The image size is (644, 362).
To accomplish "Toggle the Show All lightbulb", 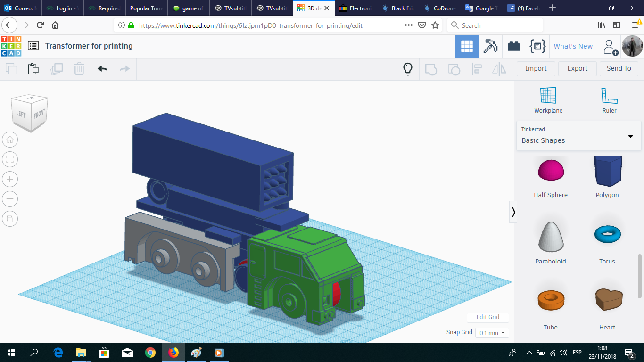I will point(408,69).
